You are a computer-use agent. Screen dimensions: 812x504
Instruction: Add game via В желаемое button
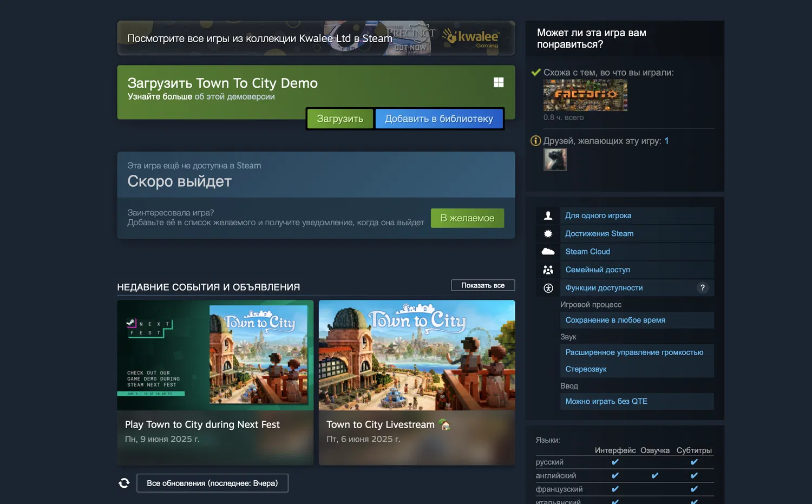pos(467,218)
